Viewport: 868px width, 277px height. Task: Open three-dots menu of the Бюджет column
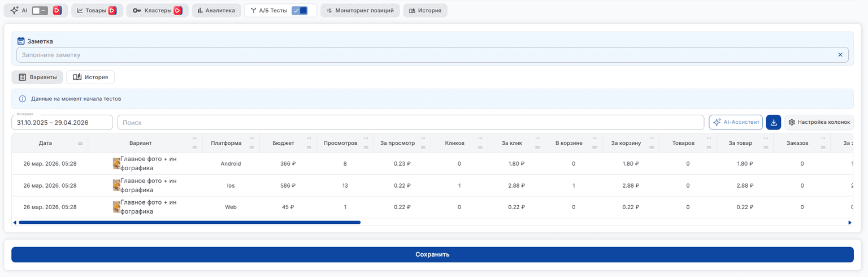coord(310,138)
